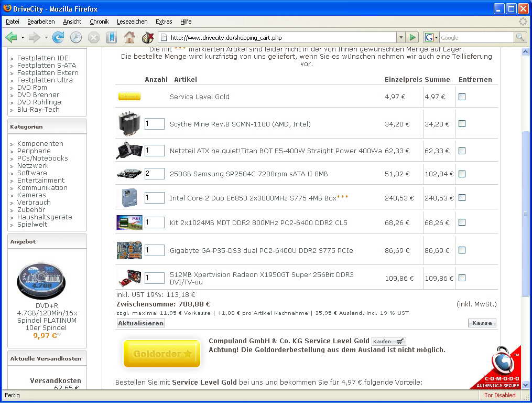The width and height of the screenshot is (532, 403).
Task: Open the Chronik menu
Action: (100, 22)
